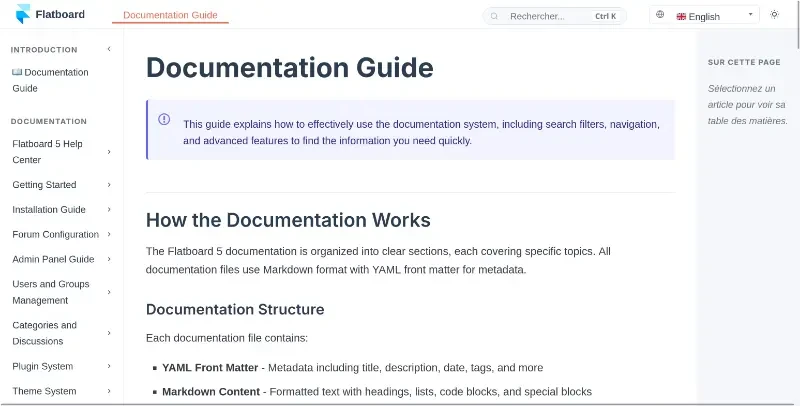The image size is (800, 406).
Task: Open Documentation Guide in the sidebar
Action: pyautogui.click(x=50, y=80)
